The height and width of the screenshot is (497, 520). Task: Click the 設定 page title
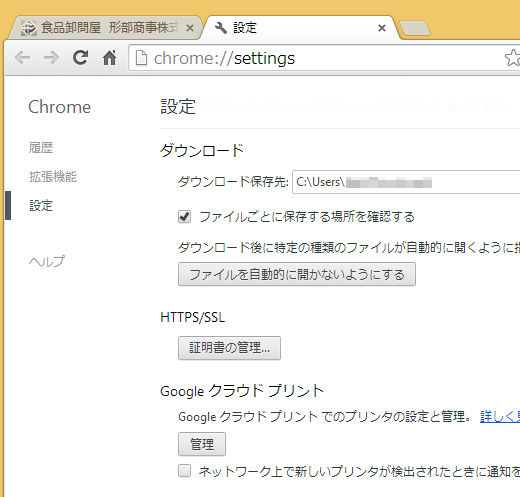tap(178, 107)
